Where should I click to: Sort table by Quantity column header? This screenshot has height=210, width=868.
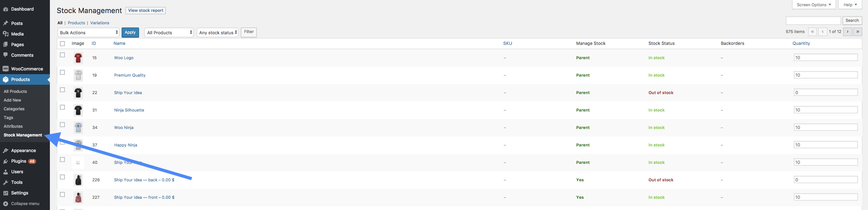point(801,43)
